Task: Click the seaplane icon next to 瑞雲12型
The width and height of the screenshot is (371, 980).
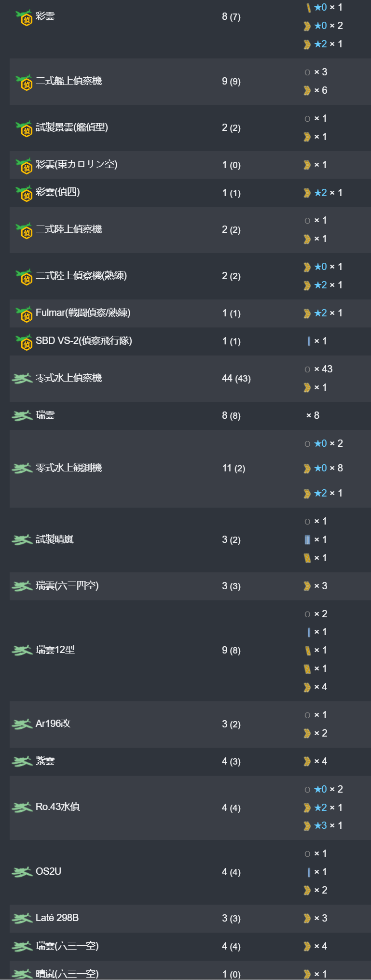Action: [22, 651]
